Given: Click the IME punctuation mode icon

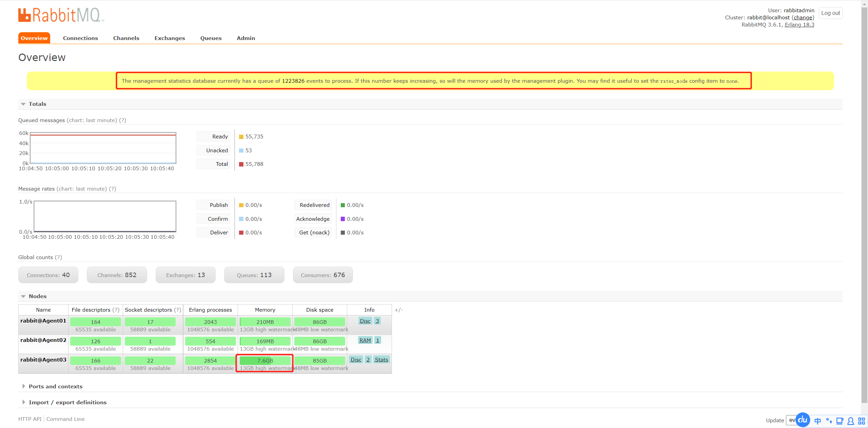Looking at the screenshot, I should 829,421.
